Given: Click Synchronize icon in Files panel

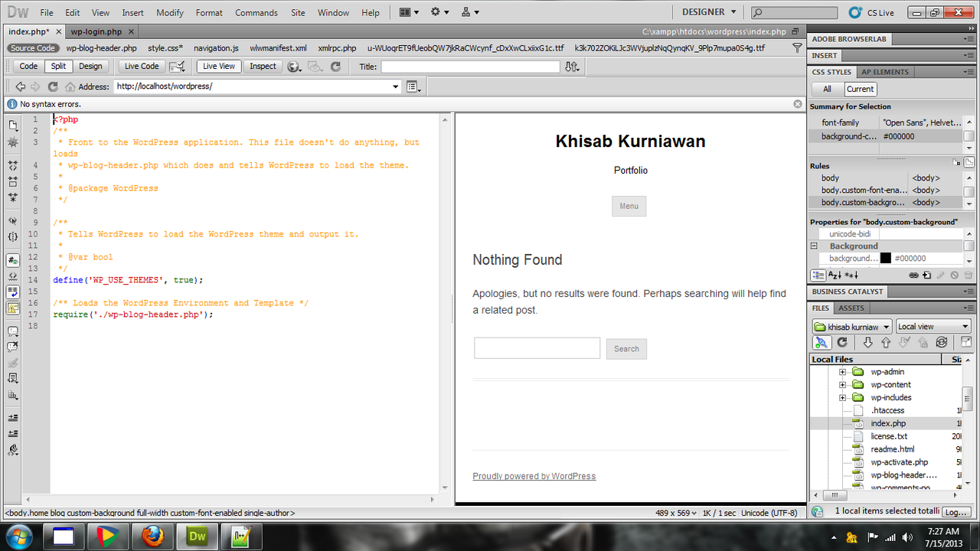Looking at the screenshot, I should tap(942, 343).
